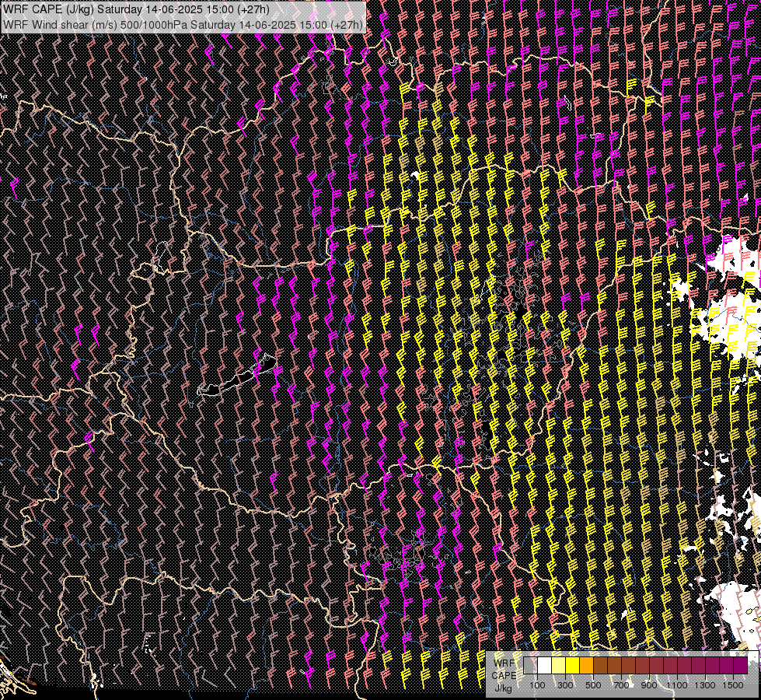Screen dimensions: 761x700
Task: Click the WRF Wind shear title line
Action: [183, 25]
